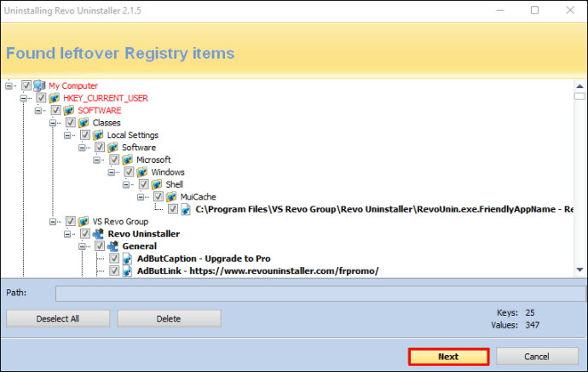Click the AdButCaption value icon
This screenshot has width=588, height=372.
click(x=128, y=259)
